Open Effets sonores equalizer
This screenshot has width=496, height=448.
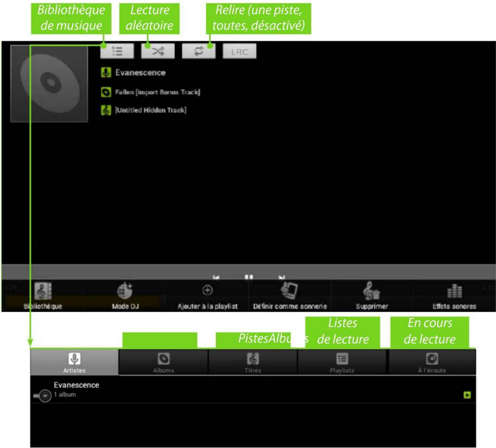[454, 296]
